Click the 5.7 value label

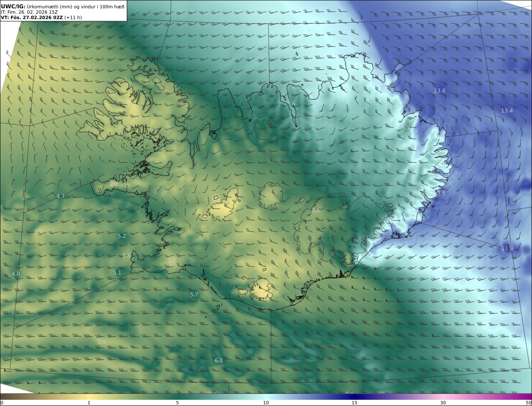[194, 294]
